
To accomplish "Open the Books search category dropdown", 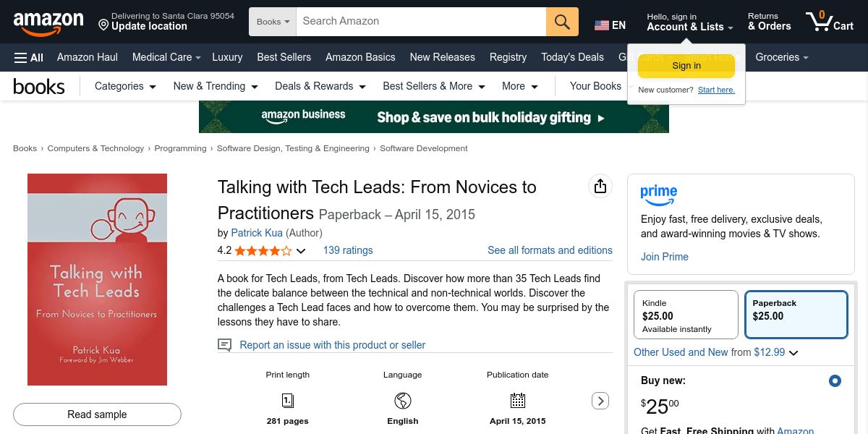I will 273,22.
